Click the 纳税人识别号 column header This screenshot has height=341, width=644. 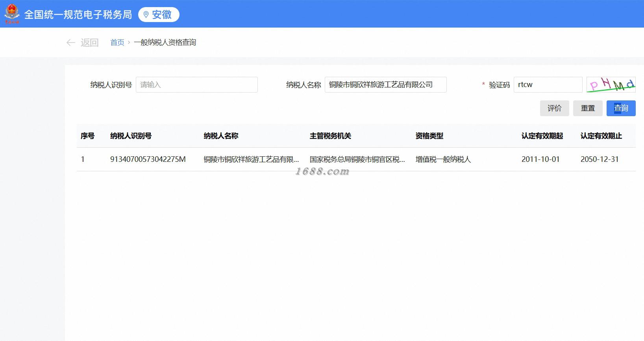coord(131,136)
